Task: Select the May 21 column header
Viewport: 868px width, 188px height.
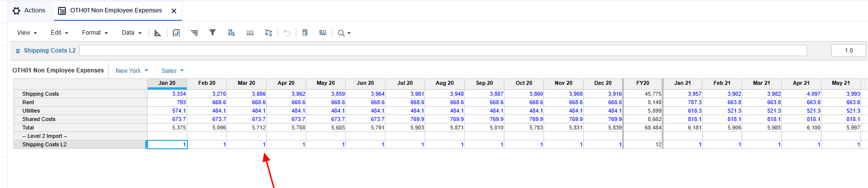Action: [841, 83]
